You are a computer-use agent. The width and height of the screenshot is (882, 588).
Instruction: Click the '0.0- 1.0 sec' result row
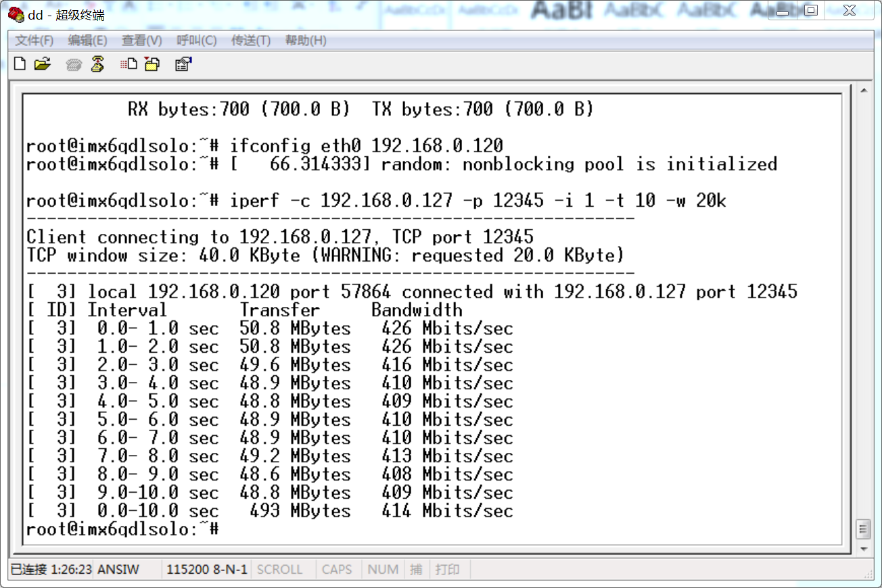tap(270, 328)
